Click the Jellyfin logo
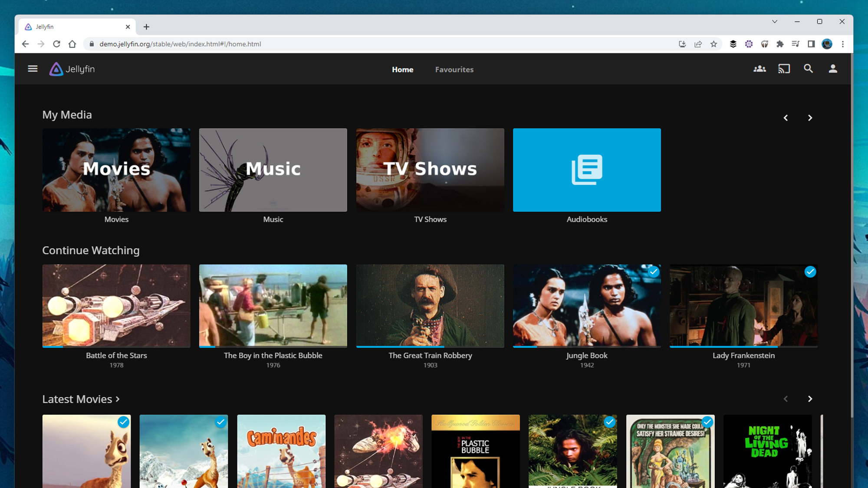 click(x=71, y=69)
